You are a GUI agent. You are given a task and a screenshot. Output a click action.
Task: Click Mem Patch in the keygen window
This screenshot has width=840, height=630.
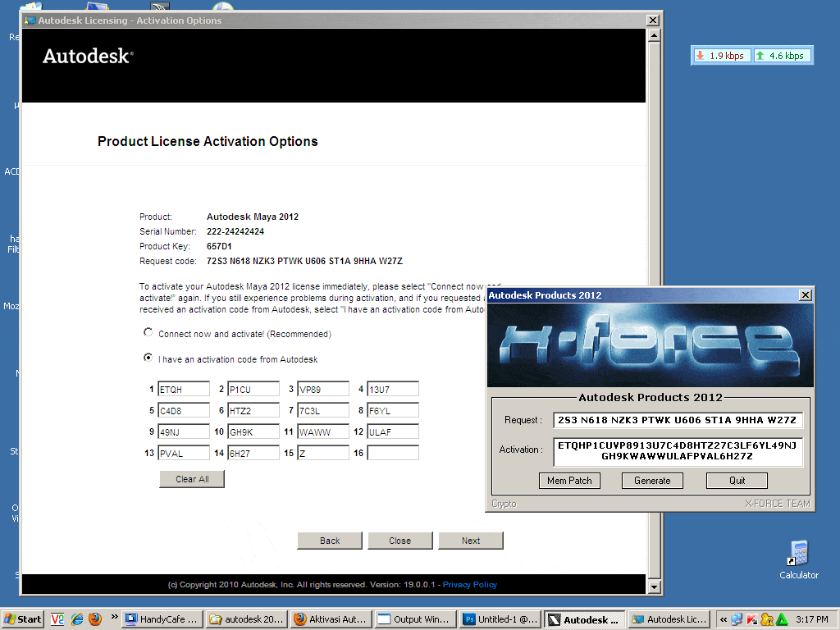[x=569, y=481]
